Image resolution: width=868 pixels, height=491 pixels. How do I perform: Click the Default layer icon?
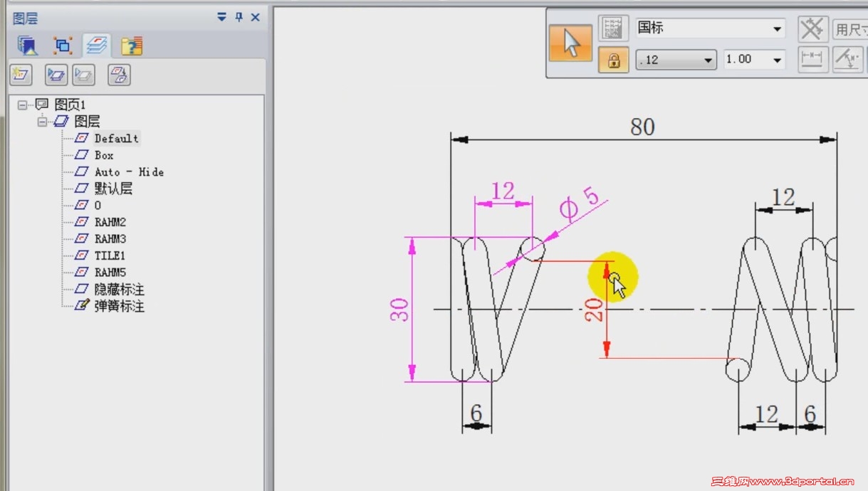click(x=83, y=138)
